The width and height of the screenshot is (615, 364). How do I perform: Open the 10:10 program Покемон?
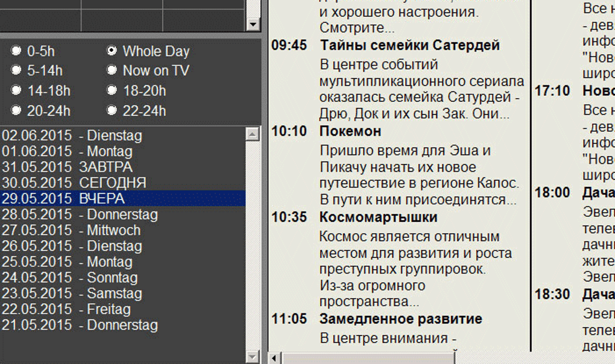[350, 131]
